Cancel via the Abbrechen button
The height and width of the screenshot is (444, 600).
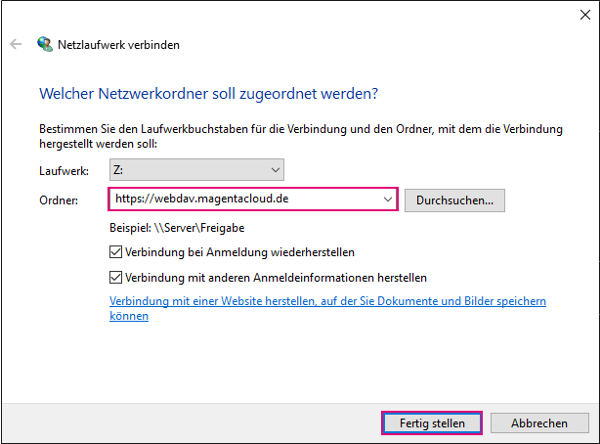tap(540, 423)
